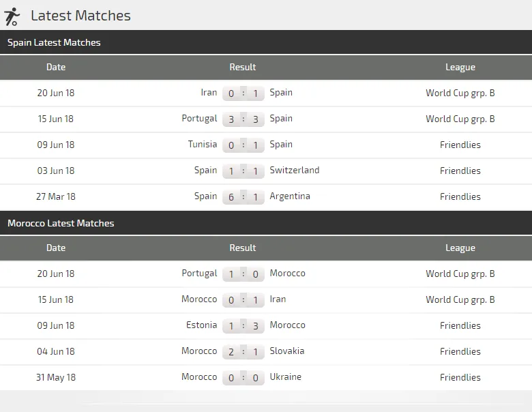Select the Argentina team link
This screenshot has height=412, width=532.
[290, 196]
